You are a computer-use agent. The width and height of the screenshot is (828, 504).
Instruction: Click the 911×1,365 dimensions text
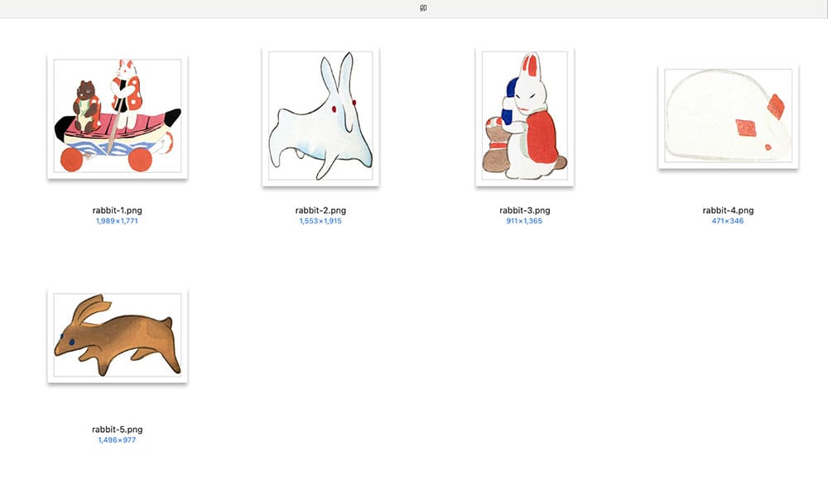(x=524, y=221)
